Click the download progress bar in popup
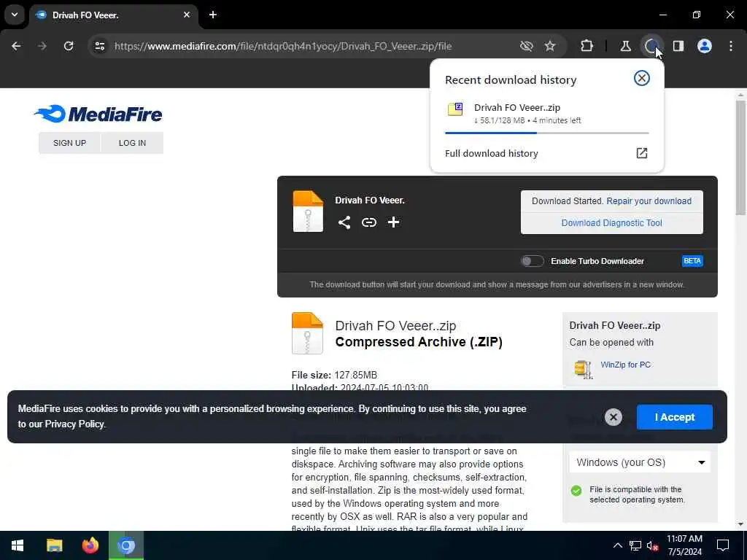 click(x=546, y=133)
